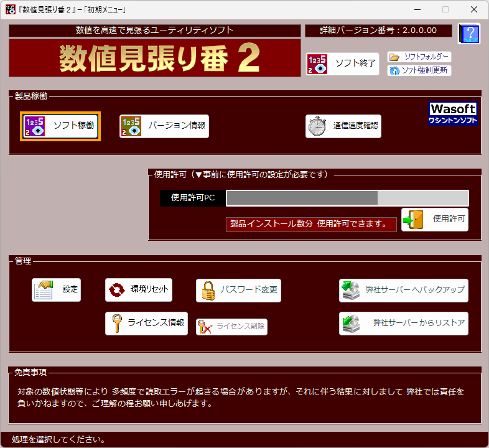Image resolution: width=489 pixels, height=448 pixels.
Task: Click 弊社サーバーからリストア restore button
Action: [x=404, y=324]
